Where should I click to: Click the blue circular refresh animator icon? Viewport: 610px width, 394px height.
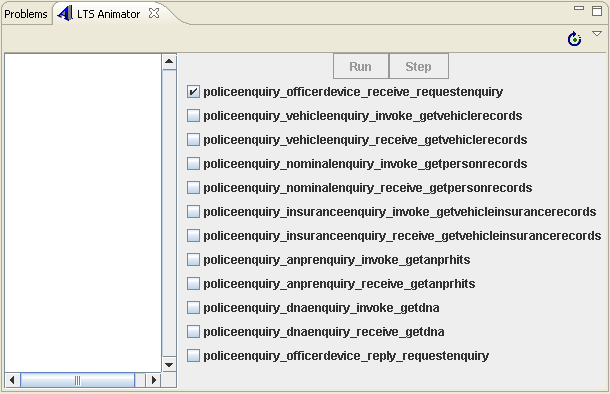pyautogui.click(x=574, y=39)
